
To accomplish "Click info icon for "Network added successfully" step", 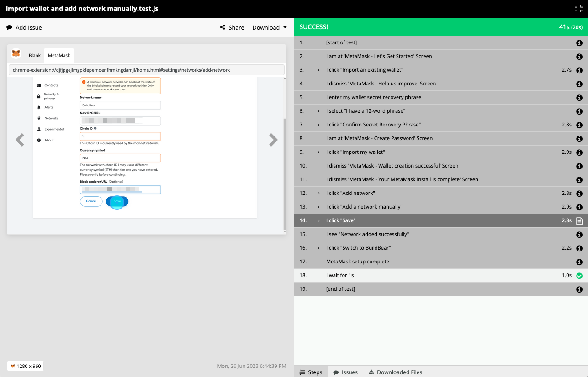I will tap(579, 235).
